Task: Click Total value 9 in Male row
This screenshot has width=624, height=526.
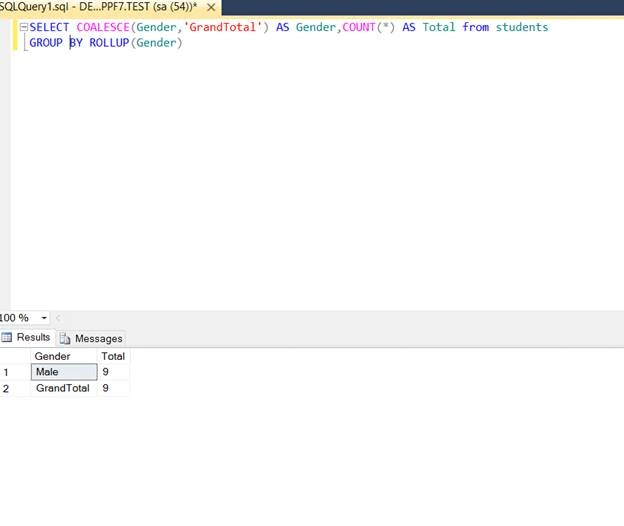Action: 113,372
